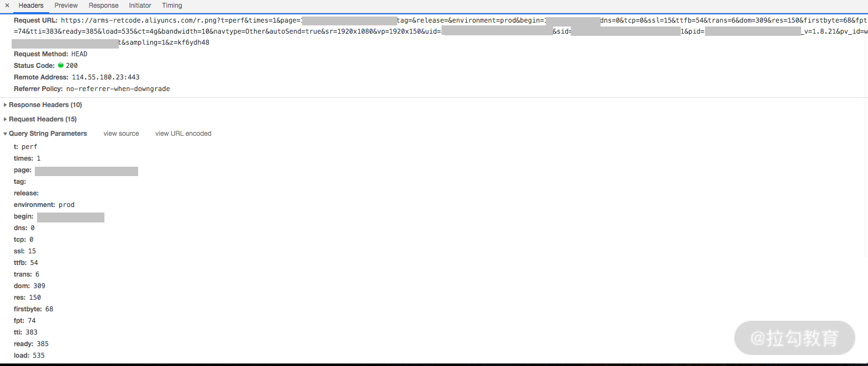Click the load parameter value 535

tap(39, 356)
